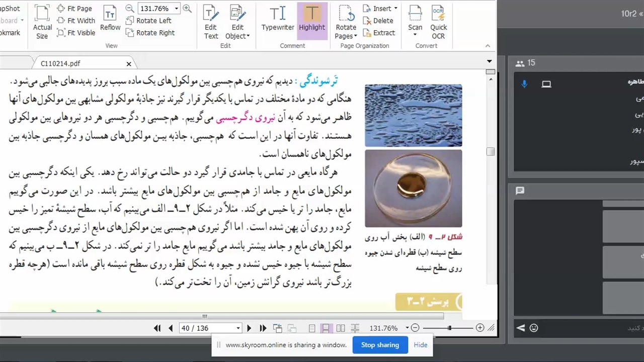644x362 pixels.
Task: Jump to the last page
Action: [263, 328]
